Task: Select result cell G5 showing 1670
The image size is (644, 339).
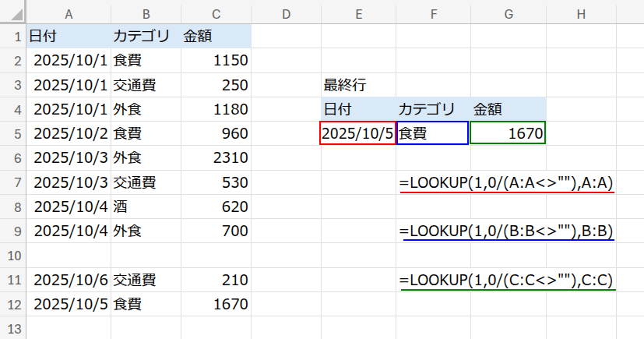Action: [508, 132]
